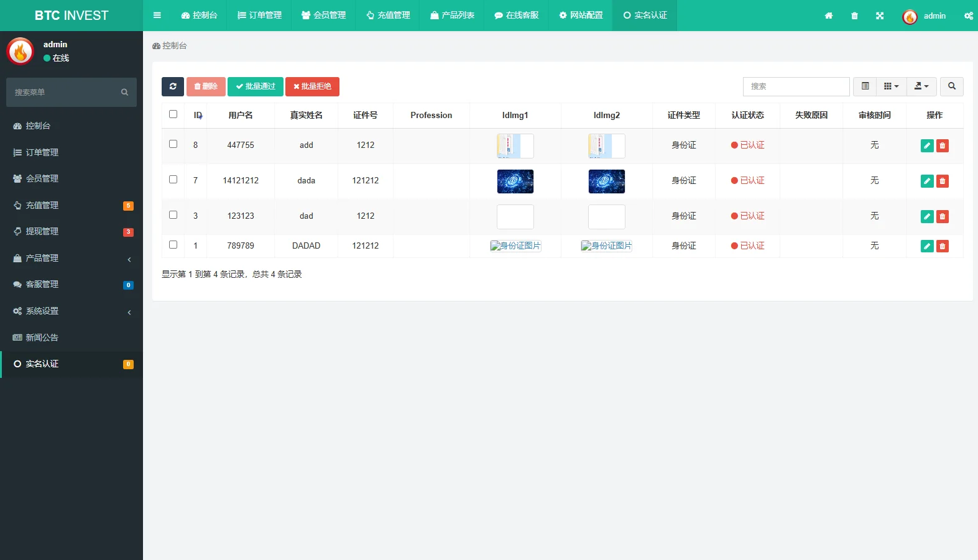Click the hamburger menu toggle icon
The image size is (978, 560).
point(157,16)
